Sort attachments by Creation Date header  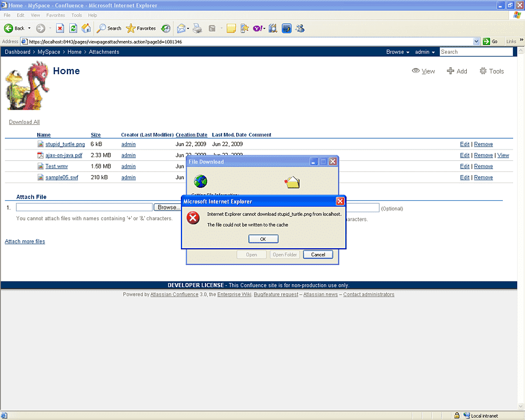click(191, 135)
